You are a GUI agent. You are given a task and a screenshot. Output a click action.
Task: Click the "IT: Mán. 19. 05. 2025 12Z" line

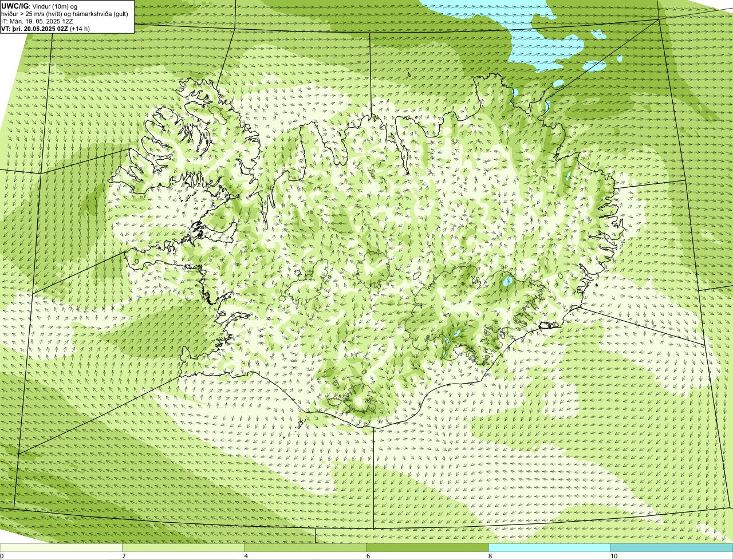click(x=37, y=21)
